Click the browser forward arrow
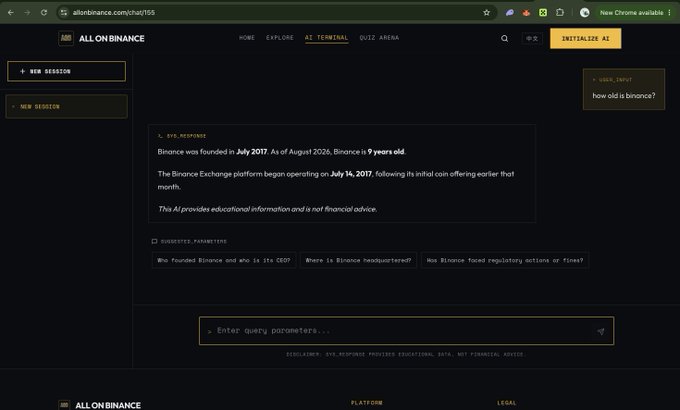Image resolution: width=680 pixels, height=410 pixels. tap(27, 13)
